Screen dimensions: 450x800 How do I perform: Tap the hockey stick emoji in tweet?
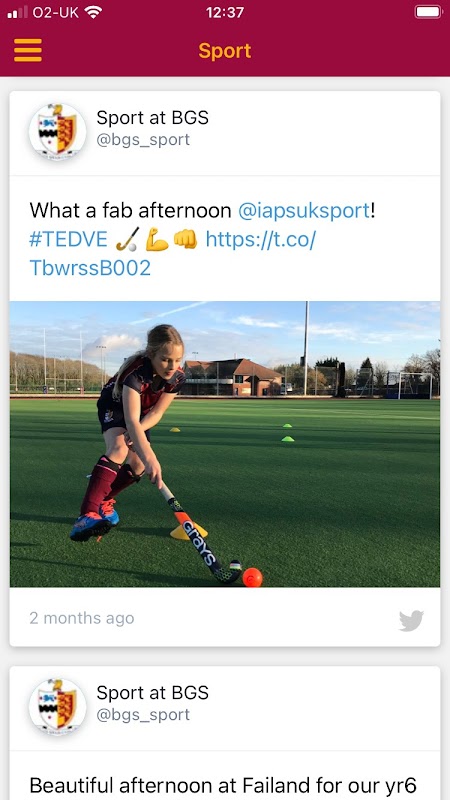(127, 239)
